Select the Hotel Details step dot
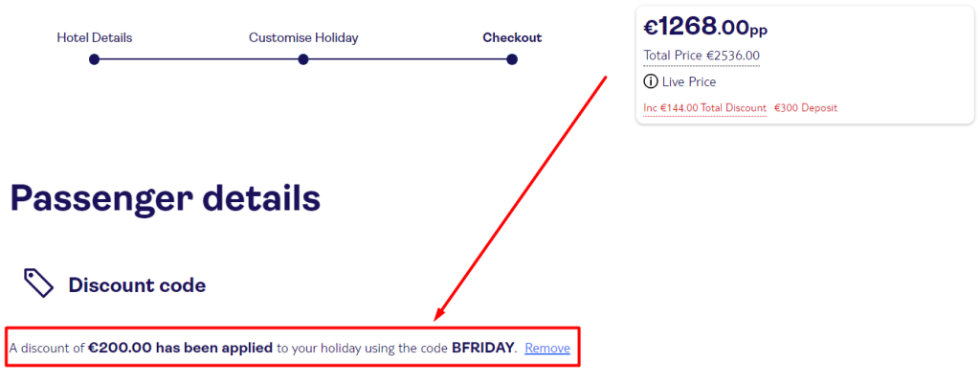The image size is (980, 385). 95,59
